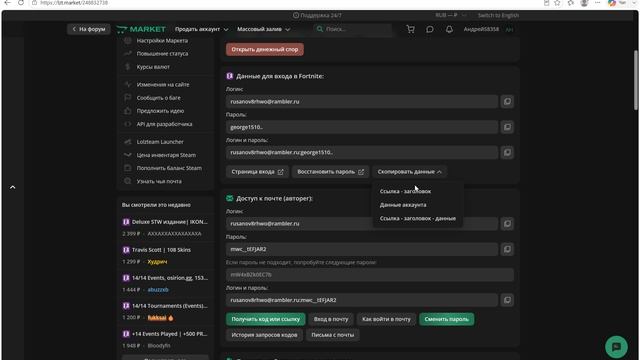
Task: Click Поддержка 24/7 link
Action: [x=317, y=15]
